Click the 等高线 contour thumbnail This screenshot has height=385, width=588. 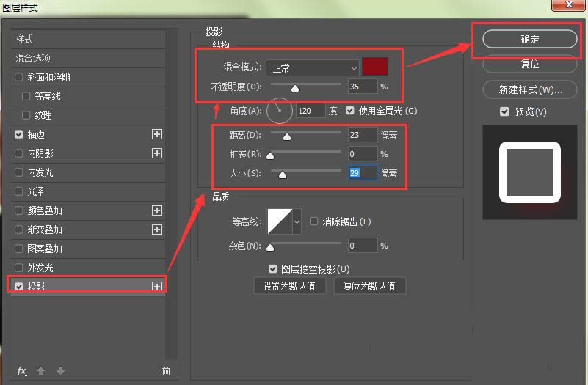pos(280,221)
